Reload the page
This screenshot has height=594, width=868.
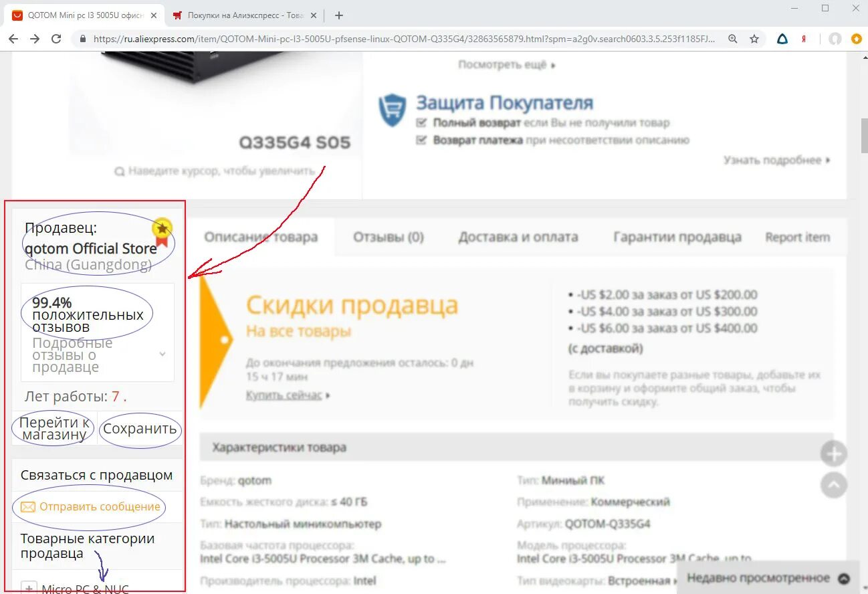point(56,39)
